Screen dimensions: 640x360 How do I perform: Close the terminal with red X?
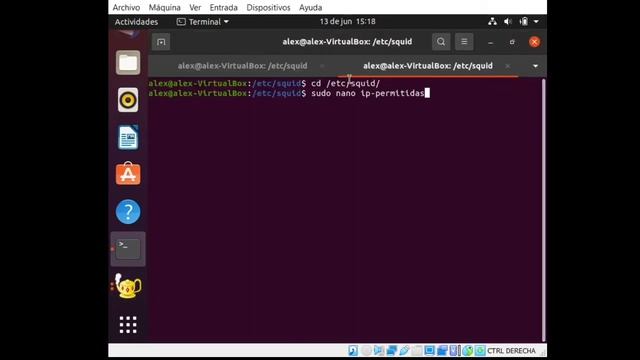pos(534,42)
